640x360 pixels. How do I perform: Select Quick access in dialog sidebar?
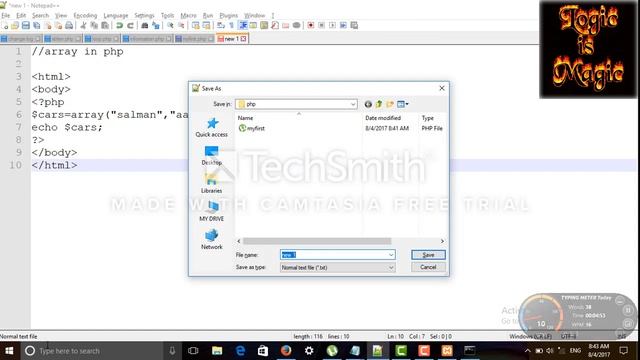point(211,127)
